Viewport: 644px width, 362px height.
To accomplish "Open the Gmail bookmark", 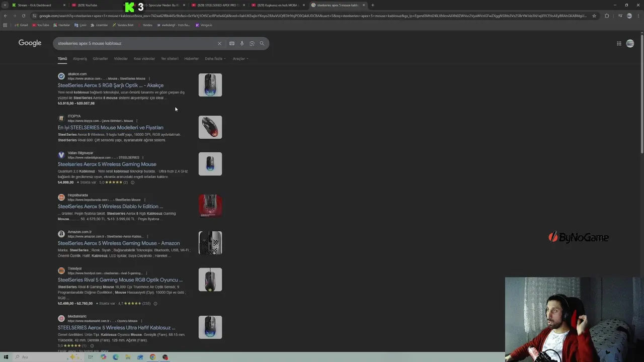I will pyautogui.click(x=22, y=25).
